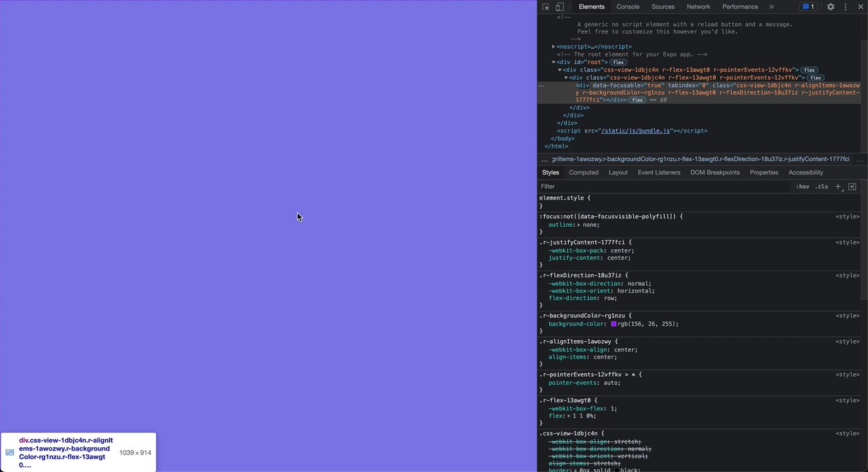This screenshot has height=472, width=868.
Task: Collapse the first css-view-1dbjc4n child div
Action: coord(560,70)
